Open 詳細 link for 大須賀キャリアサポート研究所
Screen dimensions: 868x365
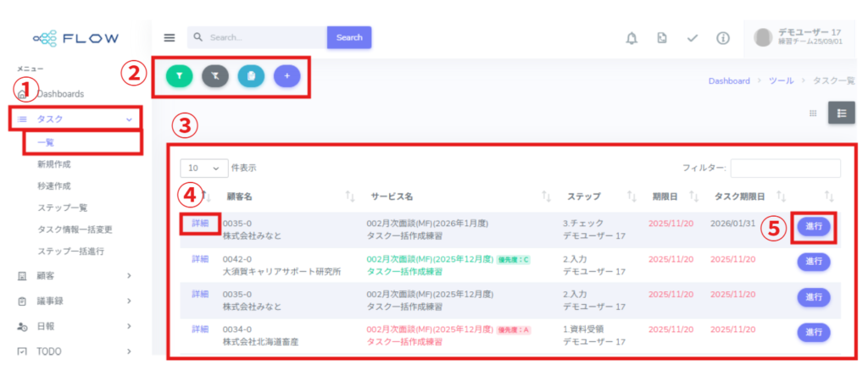click(x=200, y=259)
